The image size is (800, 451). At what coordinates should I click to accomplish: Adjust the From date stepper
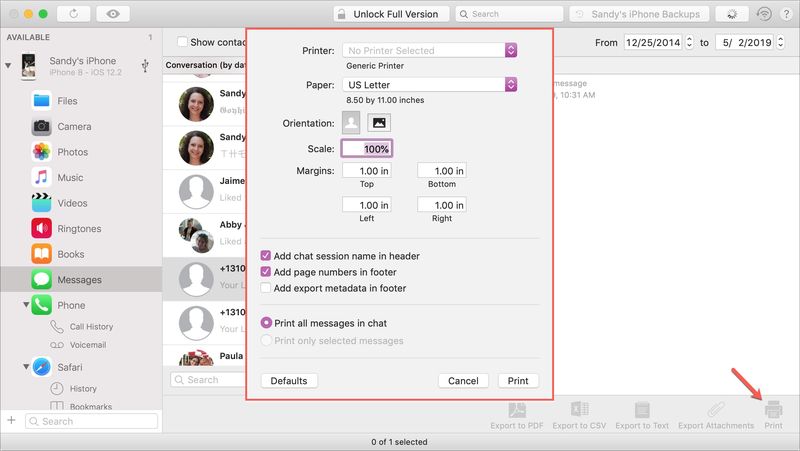689,42
